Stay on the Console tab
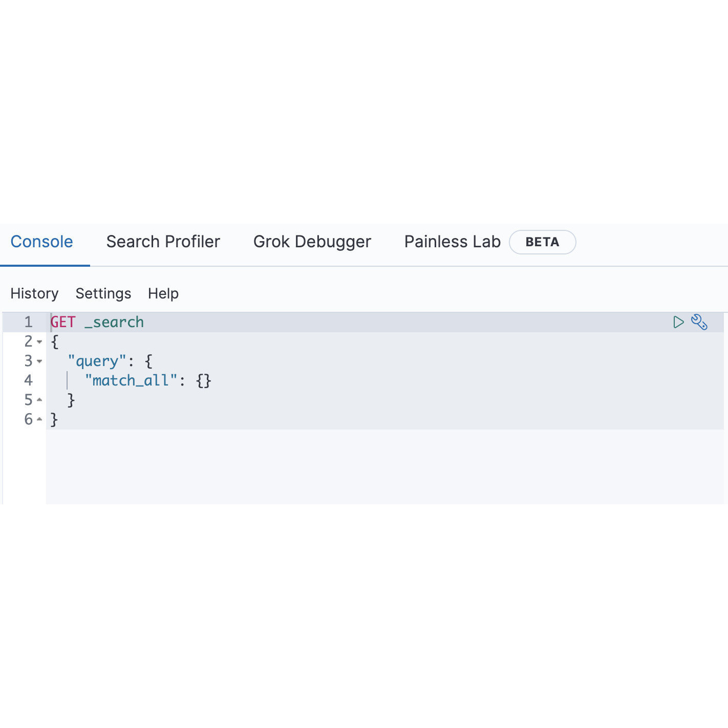This screenshot has width=728, height=728. pyautogui.click(x=42, y=241)
